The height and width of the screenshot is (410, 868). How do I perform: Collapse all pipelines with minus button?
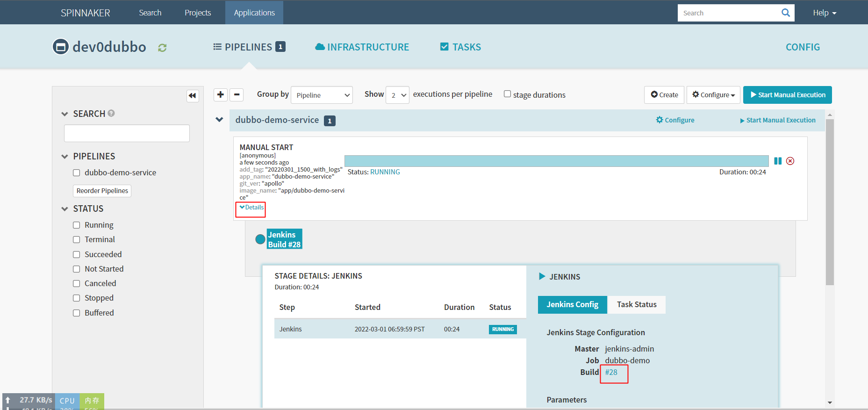click(237, 94)
